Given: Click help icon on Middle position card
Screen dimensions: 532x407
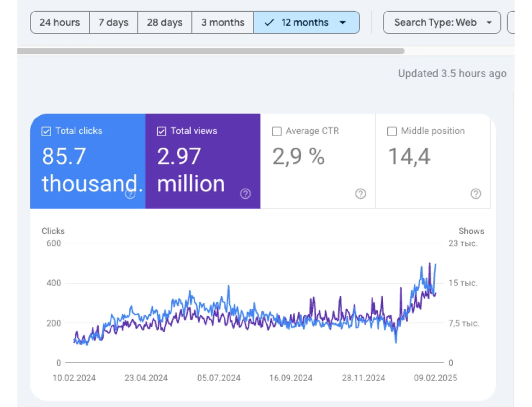Looking at the screenshot, I should click(476, 194).
